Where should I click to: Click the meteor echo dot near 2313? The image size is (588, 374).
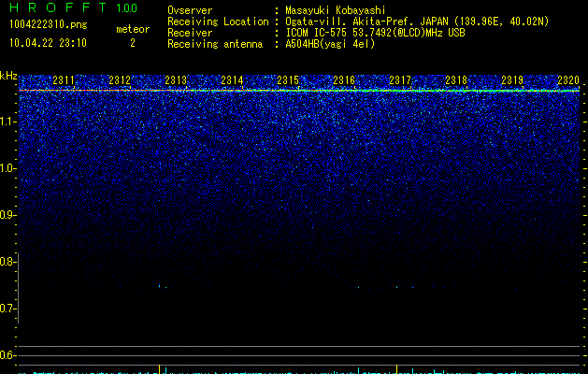tap(159, 286)
